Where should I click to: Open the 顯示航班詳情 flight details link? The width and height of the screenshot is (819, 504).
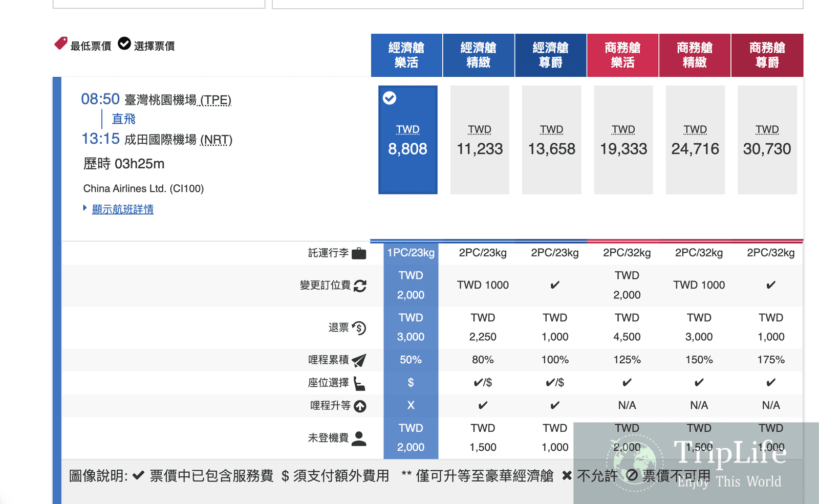[123, 209]
